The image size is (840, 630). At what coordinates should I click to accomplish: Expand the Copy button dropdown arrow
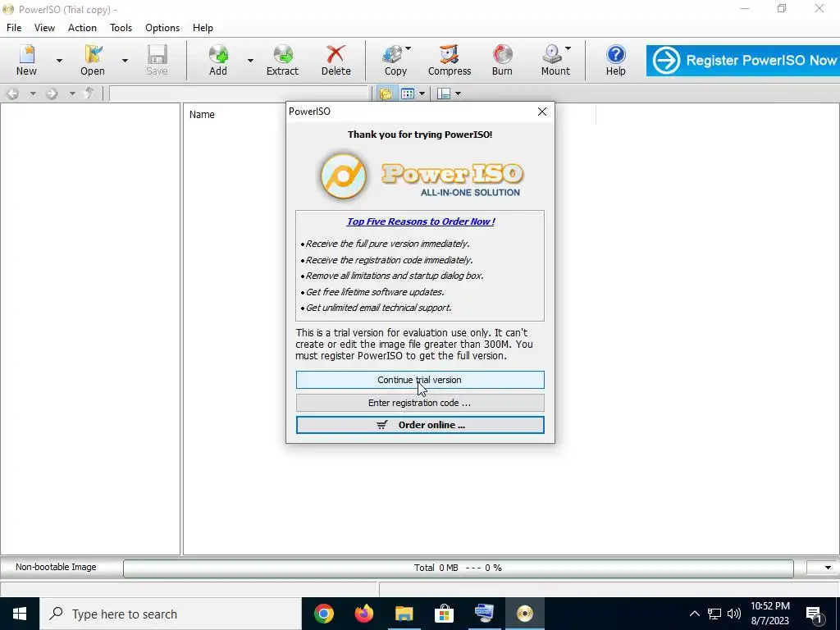click(x=409, y=48)
